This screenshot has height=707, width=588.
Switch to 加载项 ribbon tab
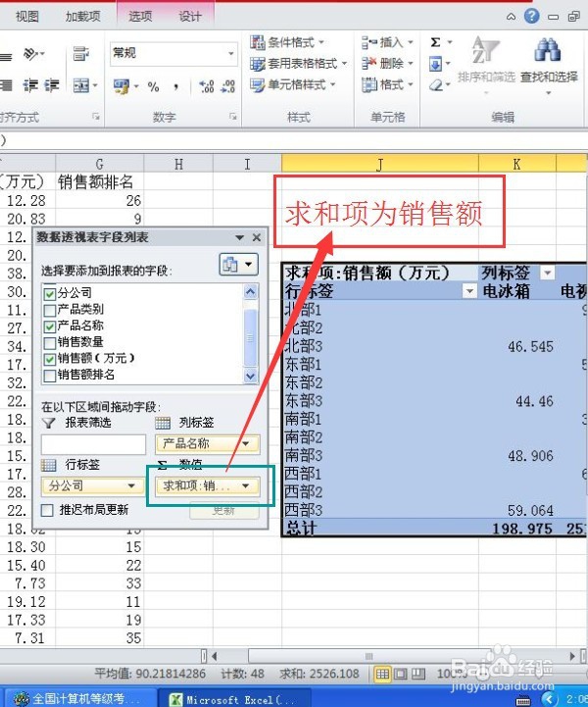82,17
